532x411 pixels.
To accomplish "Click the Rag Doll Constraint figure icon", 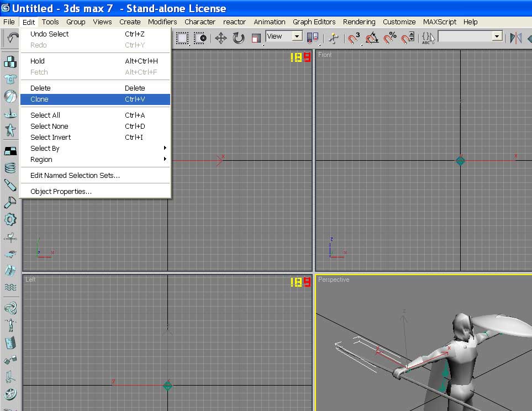I will click(x=10, y=325).
